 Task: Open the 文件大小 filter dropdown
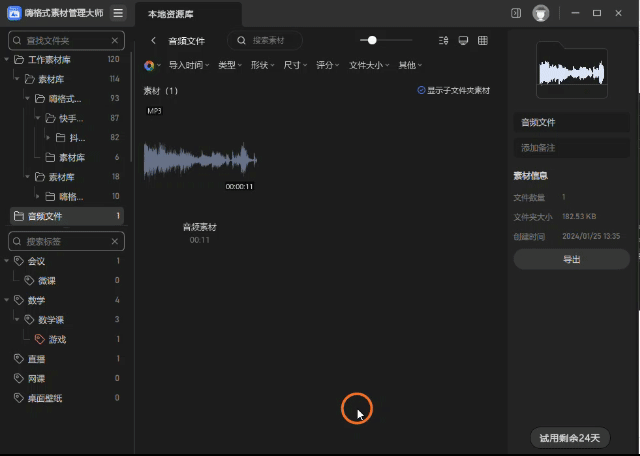[369, 65]
